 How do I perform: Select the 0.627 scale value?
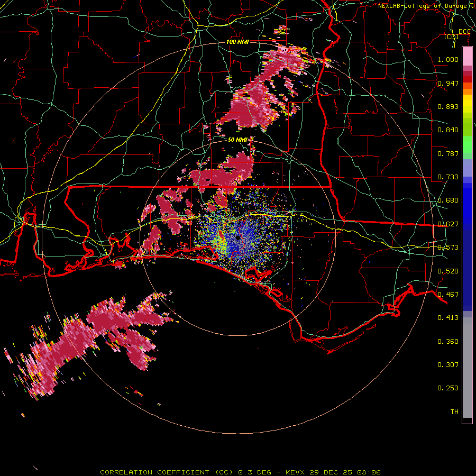(x=448, y=224)
